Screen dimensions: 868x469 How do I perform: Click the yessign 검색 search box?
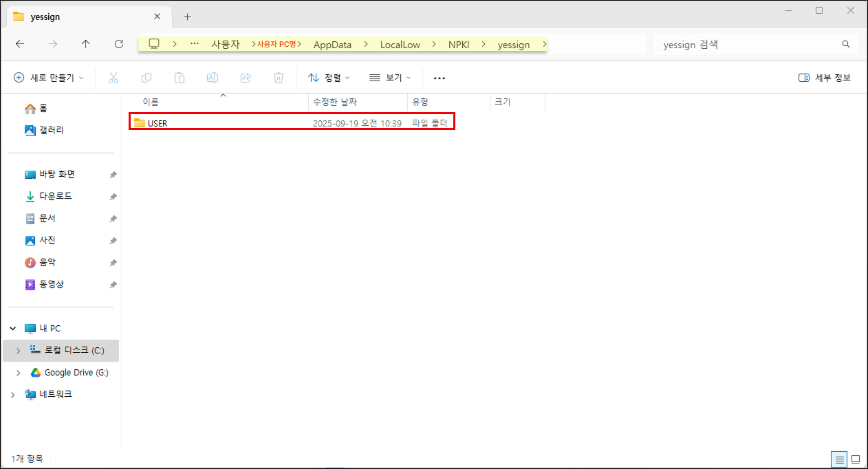(750, 45)
